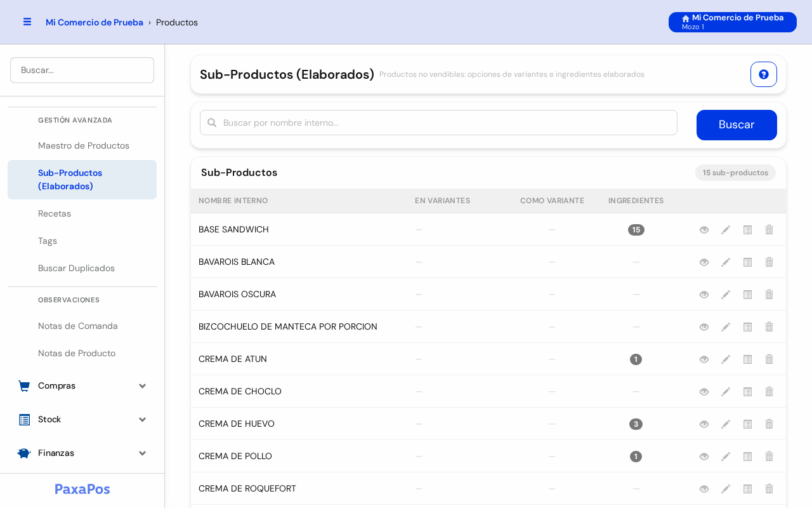Click the Finanzas piggy bank icon
Viewport: 812px width, 508px height.
point(24,453)
